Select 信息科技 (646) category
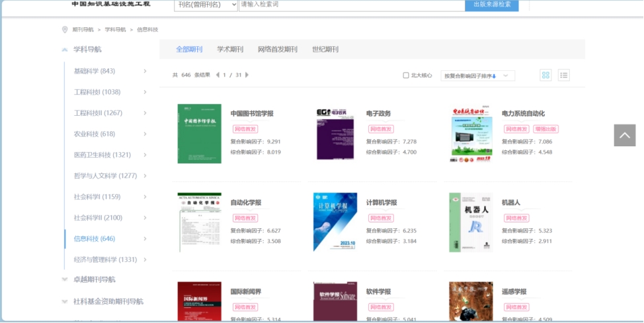The height and width of the screenshot is (323, 644). 95,239
